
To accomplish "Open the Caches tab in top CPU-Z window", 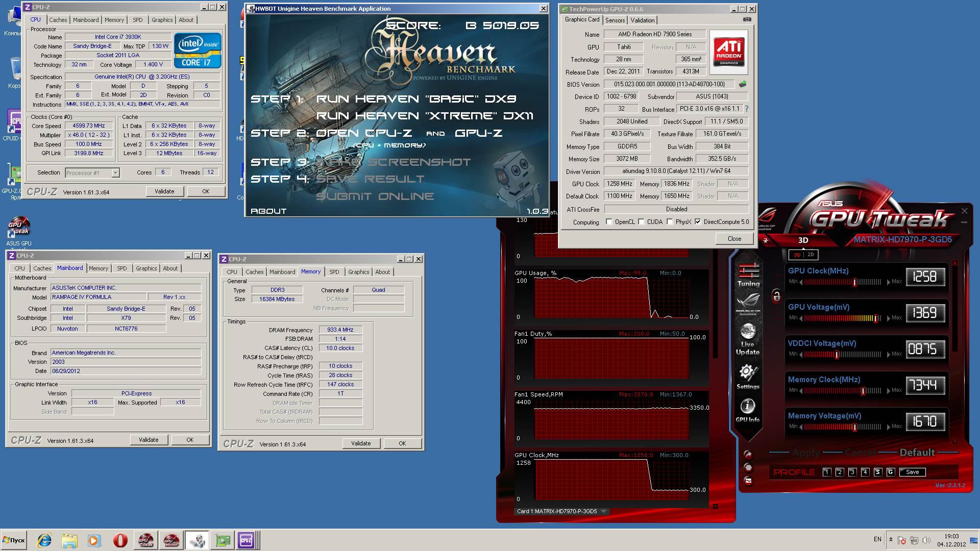I will pos(58,20).
